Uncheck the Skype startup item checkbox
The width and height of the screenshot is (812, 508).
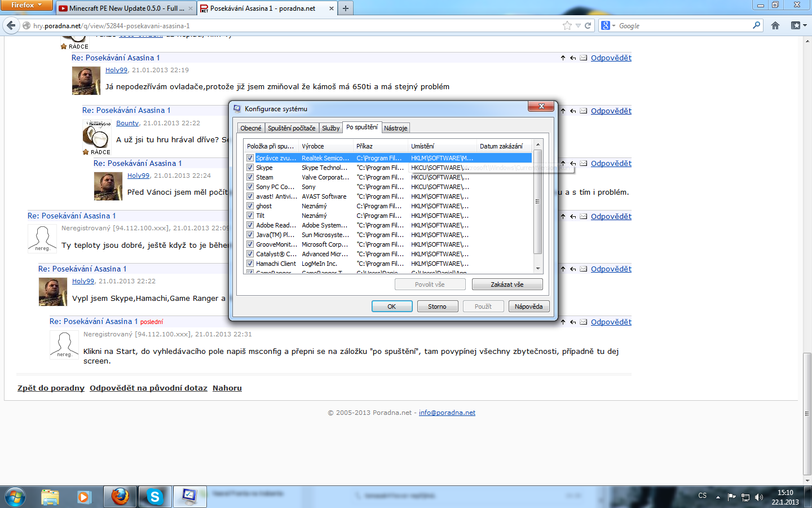pyautogui.click(x=250, y=168)
